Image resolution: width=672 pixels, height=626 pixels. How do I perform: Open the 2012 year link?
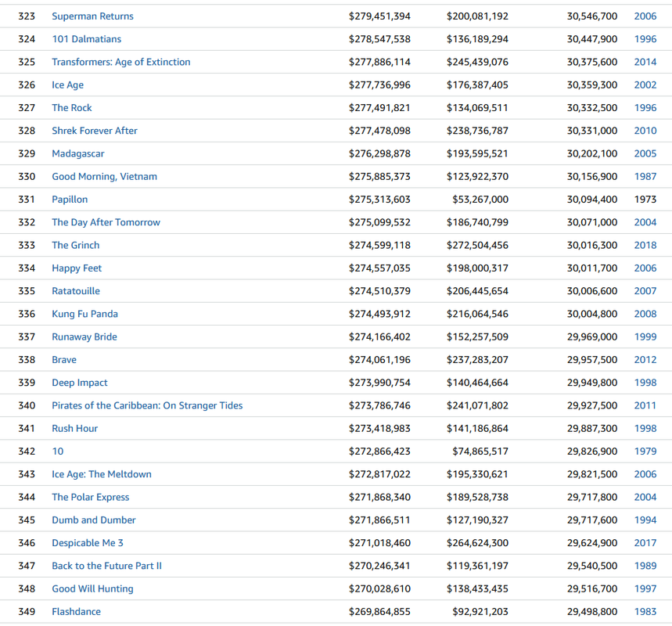point(645,360)
